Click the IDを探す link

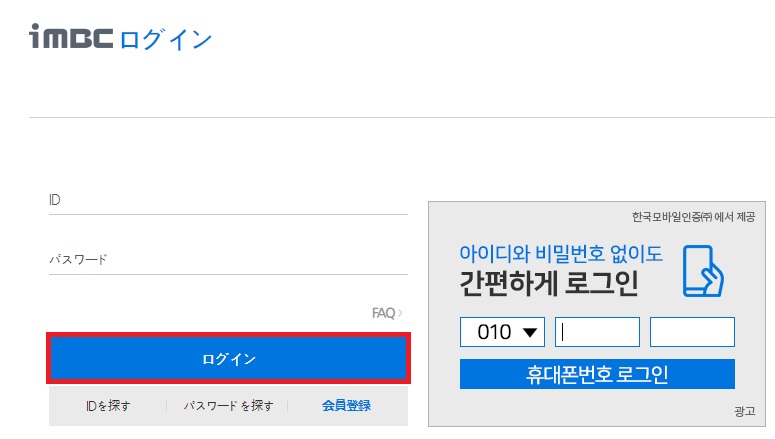[x=108, y=406]
